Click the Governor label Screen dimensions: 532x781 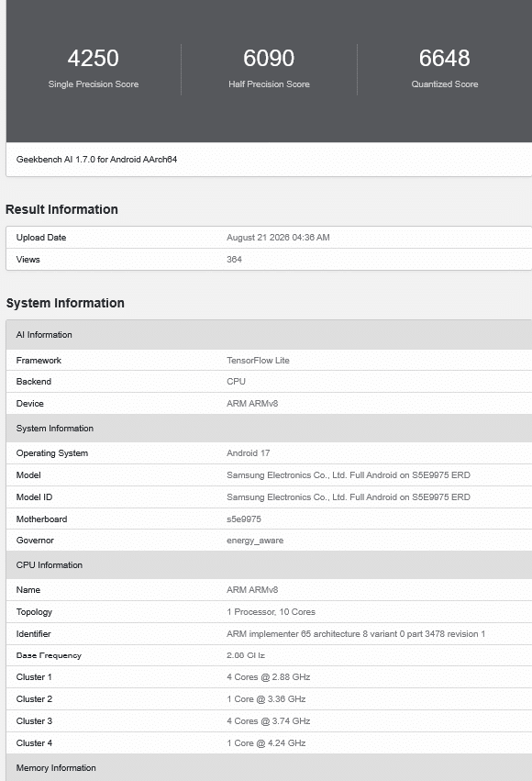35,541
